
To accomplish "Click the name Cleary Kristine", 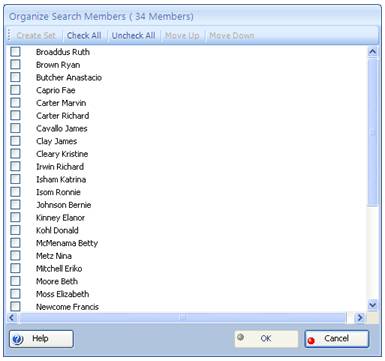I will tap(62, 154).
